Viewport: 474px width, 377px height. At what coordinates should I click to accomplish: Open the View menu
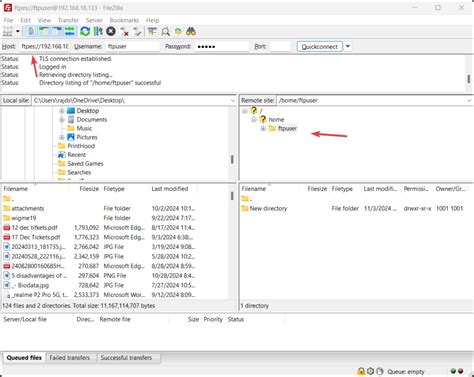coord(44,20)
